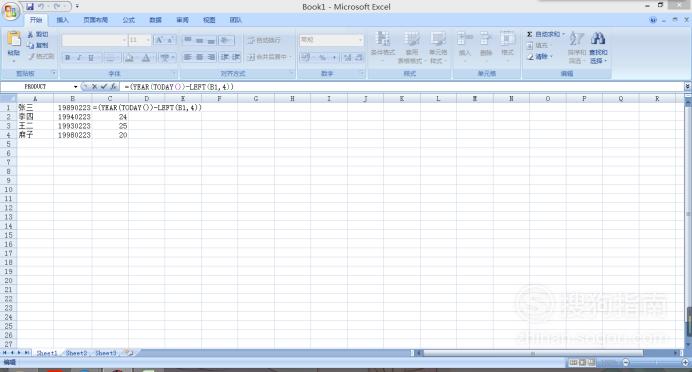Open Cell Styles (单元格样式) gallery
The height and width of the screenshot is (372, 692).
[438, 48]
